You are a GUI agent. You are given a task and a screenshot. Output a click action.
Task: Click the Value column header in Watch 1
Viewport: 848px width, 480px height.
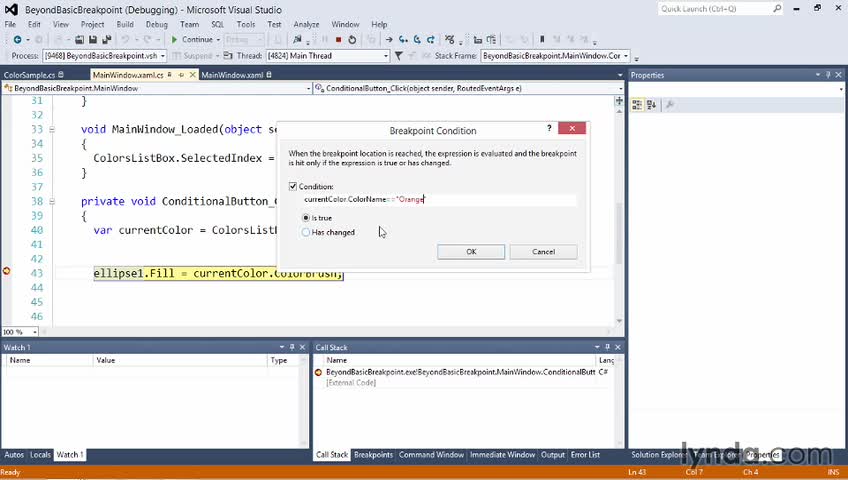180,361
